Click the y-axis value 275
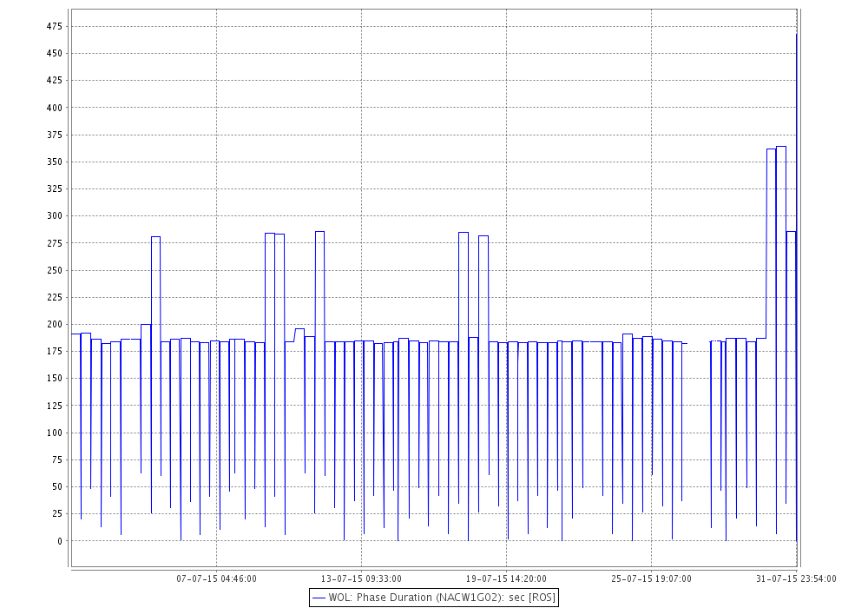Image resolution: width=868 pixels, height=608 pixels. pos(54,243)
